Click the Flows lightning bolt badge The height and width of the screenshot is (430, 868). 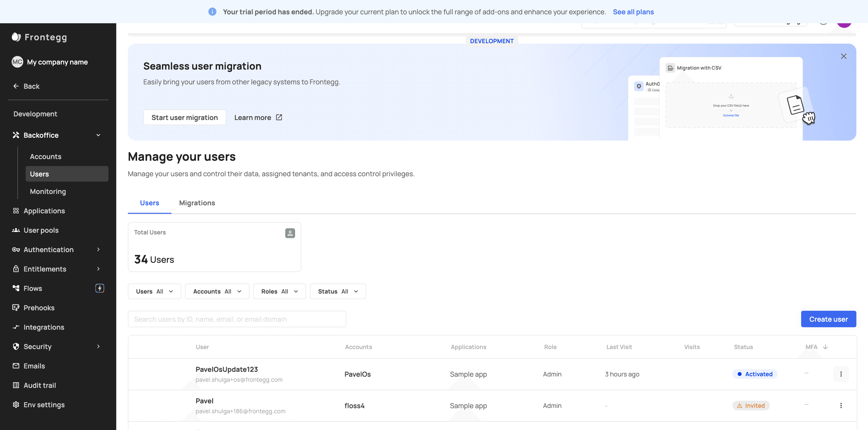click(x=100, y=288)
